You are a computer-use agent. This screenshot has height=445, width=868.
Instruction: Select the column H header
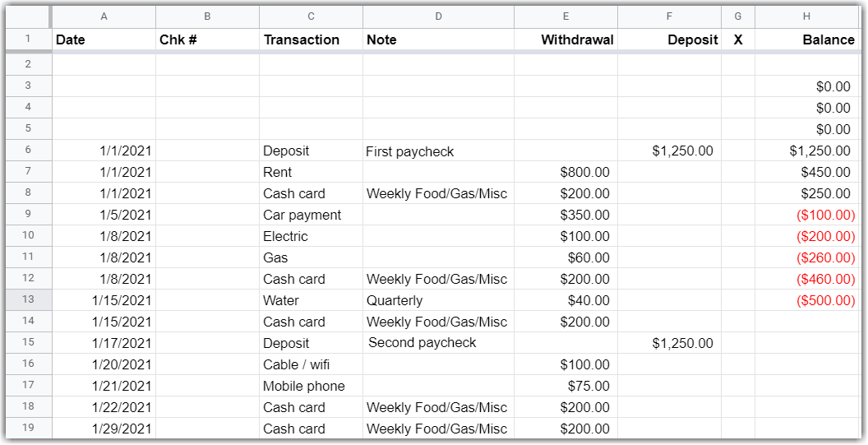(806, 16)
